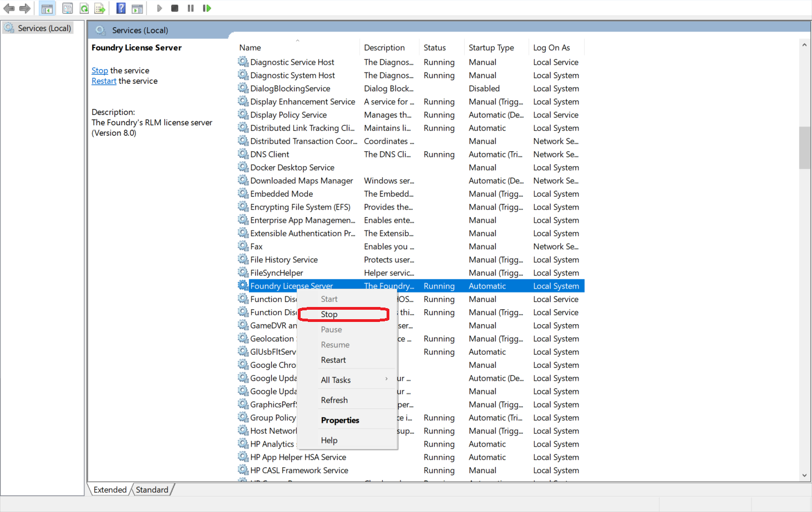The width and height of the screenshot is (812, 512).
Task: Click the Forward navigation arrow
Action: pos(24,8)
